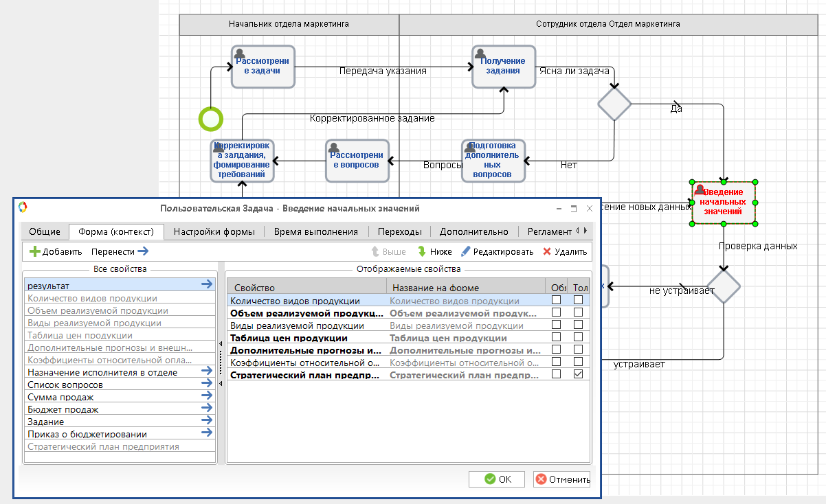Toggle Обя checkbox for Стратегический план row

[x=556, y=375]
